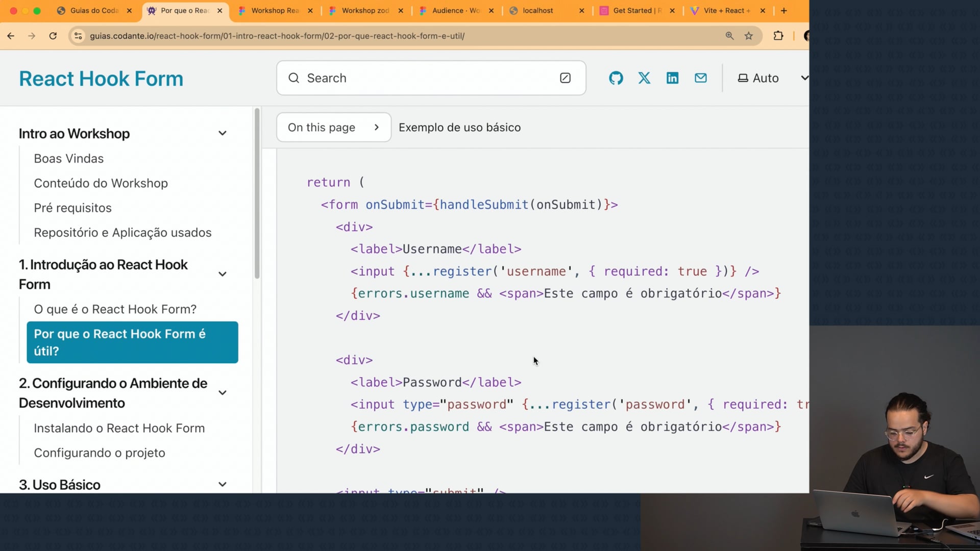
Task: Reload the current page
Action: point(53,36)
